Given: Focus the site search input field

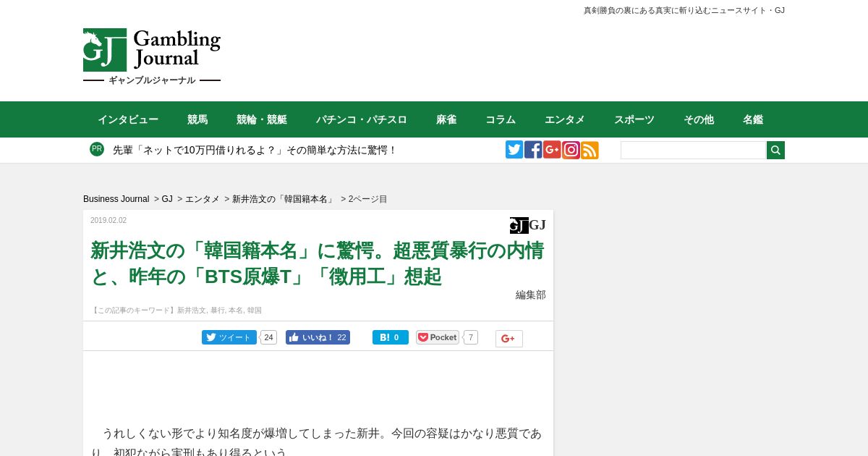Looking at the screenshot, I should [x=693, y=150].
